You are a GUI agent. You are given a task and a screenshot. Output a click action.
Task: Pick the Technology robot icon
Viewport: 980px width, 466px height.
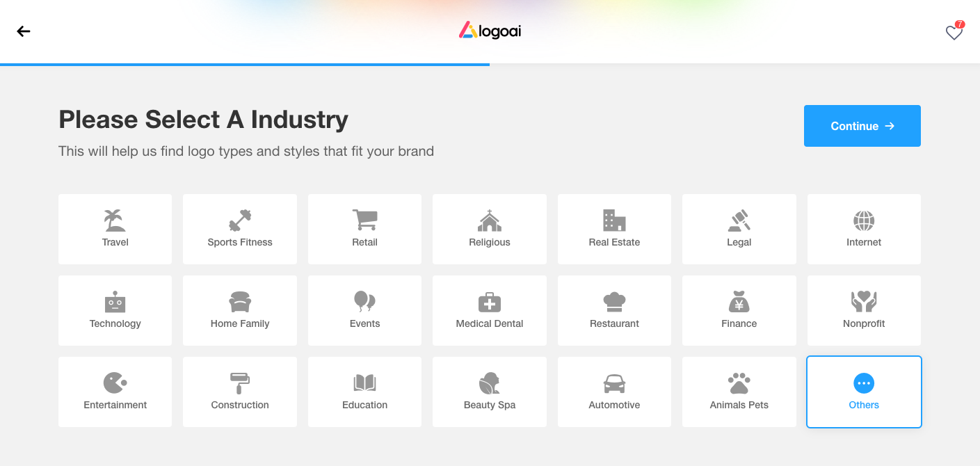115,302
